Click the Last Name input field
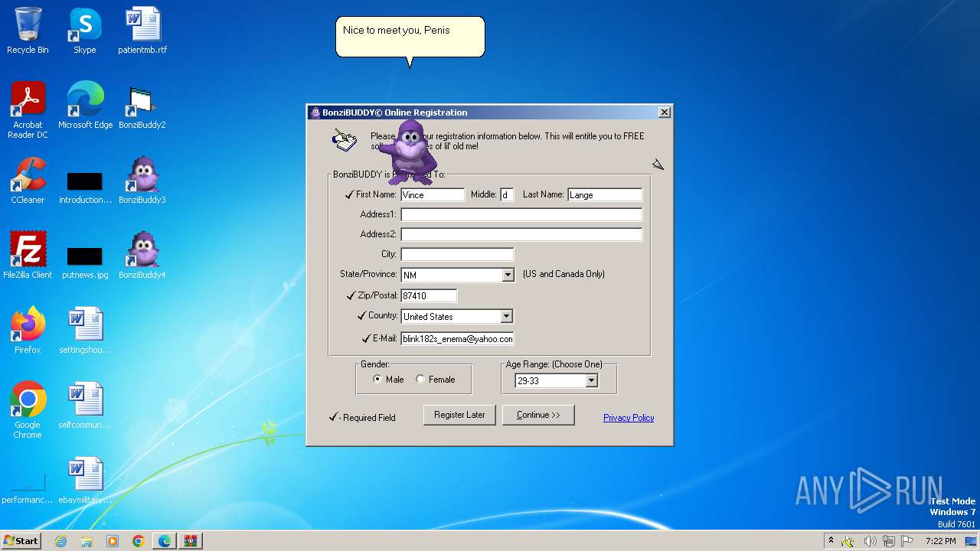Image resolution: width=980 pixels, height=551 pixels. coord(605,195)
